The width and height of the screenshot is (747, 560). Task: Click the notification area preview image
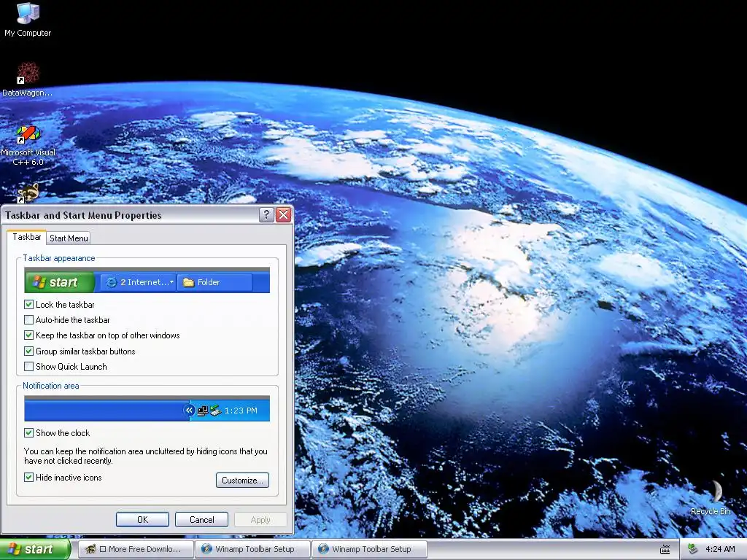(x=147, y=408)
